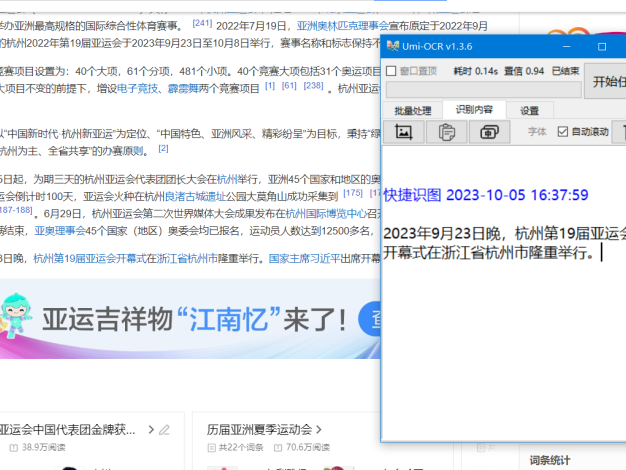
Task: Click the Umi-OCR title bar app icon
Action: coord(393,46)
